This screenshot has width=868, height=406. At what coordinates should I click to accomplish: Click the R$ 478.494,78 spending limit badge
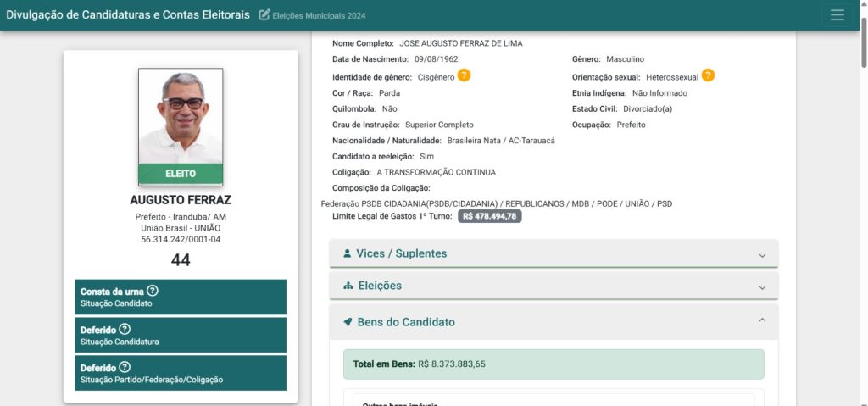(x=489, y=216)
